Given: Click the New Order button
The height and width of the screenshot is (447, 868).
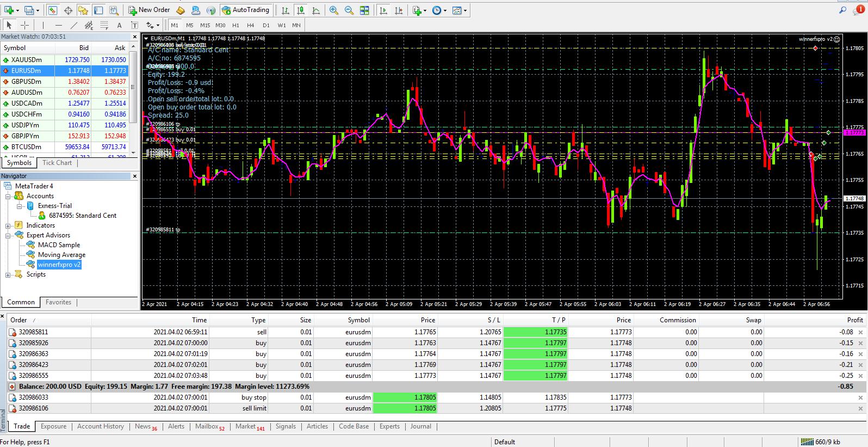Looking at the screenshot, I should 149,10.
